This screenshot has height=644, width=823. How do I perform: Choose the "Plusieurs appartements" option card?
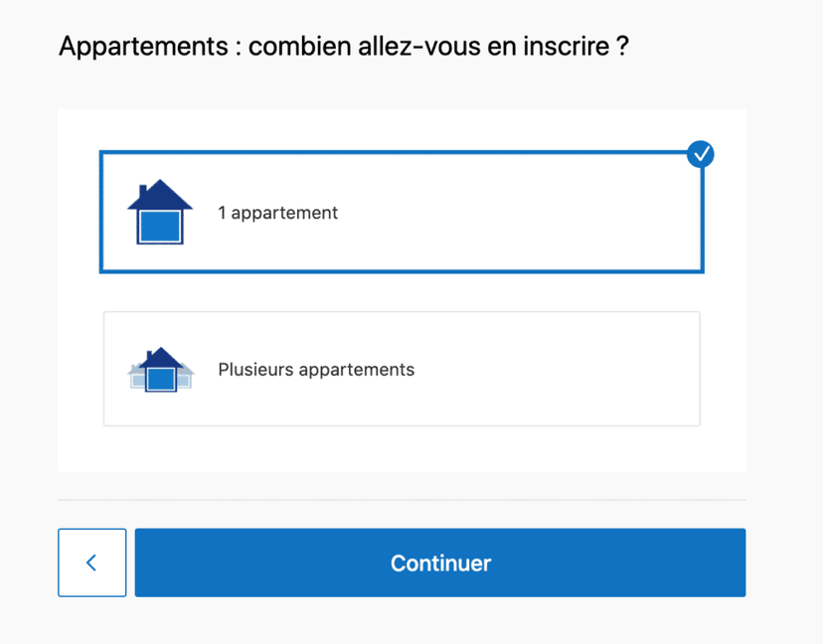402,369
